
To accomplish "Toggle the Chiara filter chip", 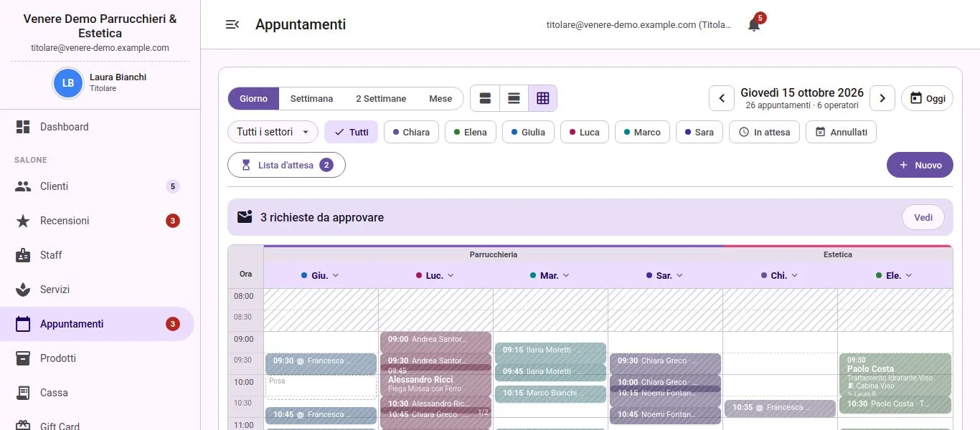I will pos(411,132).
